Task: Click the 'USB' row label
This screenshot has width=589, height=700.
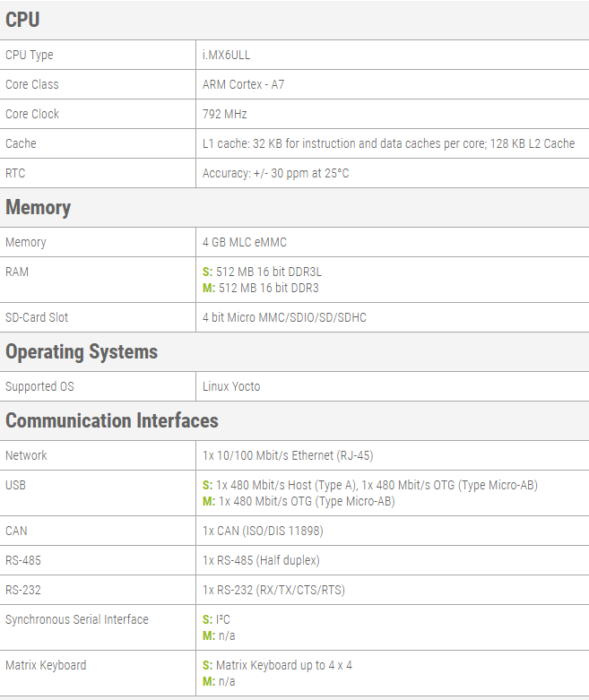Action: pos(15,485)
